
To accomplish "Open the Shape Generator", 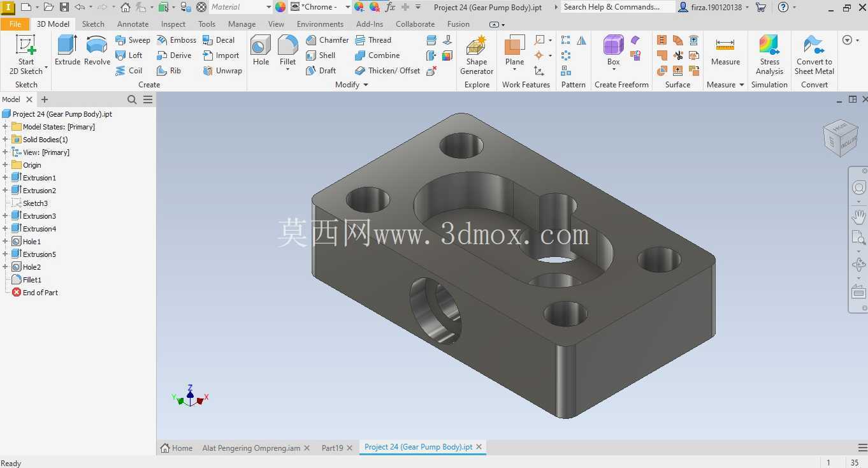I will pyautogui.click(x=477, y=55).
